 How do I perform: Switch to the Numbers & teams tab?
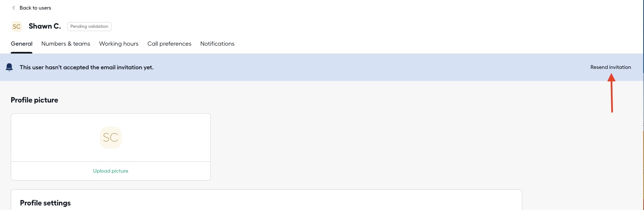point(66,44)
